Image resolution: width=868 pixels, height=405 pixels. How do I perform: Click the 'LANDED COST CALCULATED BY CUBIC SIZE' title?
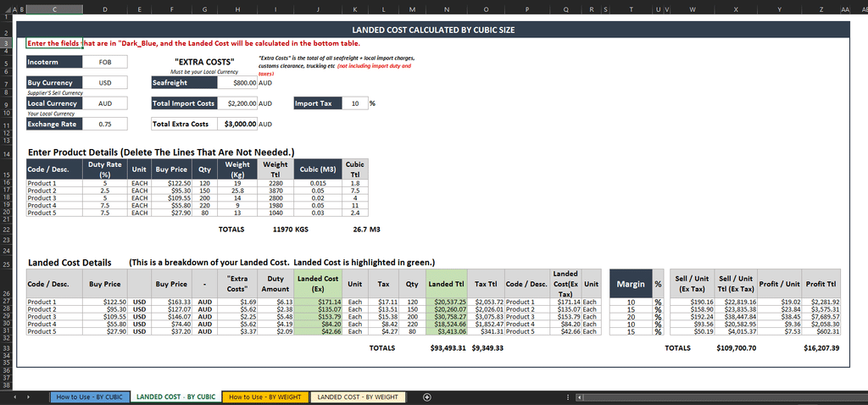tap(433, 31)
